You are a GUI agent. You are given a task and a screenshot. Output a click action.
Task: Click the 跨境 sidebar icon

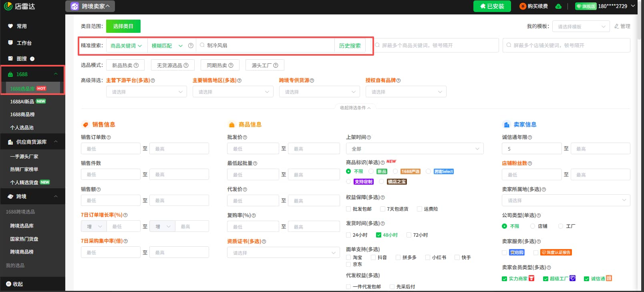(10, 196)
